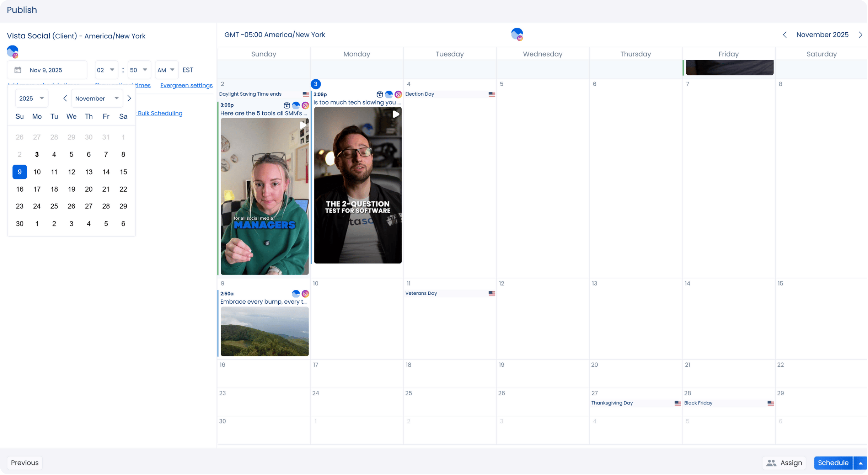Screen dimensions: 868x475
Task: Click the Instagram icon on the 2:50a post
Action: click(305, 294)
